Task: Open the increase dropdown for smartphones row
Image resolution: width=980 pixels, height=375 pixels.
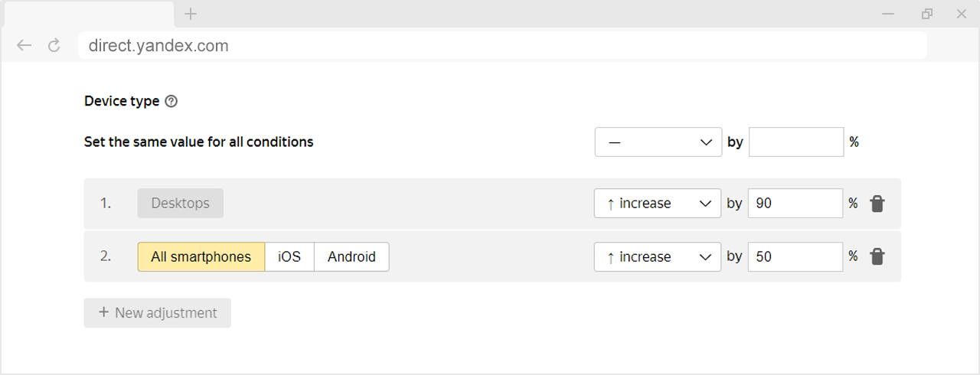Action: click(x=658, y=257)
